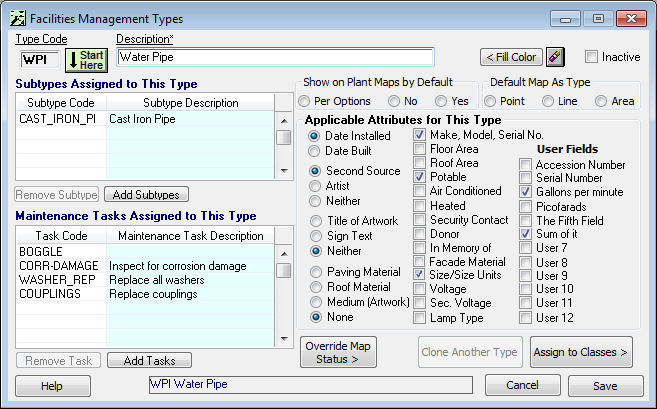Check the User 12 checkbox
Viewport: 657px width, 409px height.
coord(525,318)
